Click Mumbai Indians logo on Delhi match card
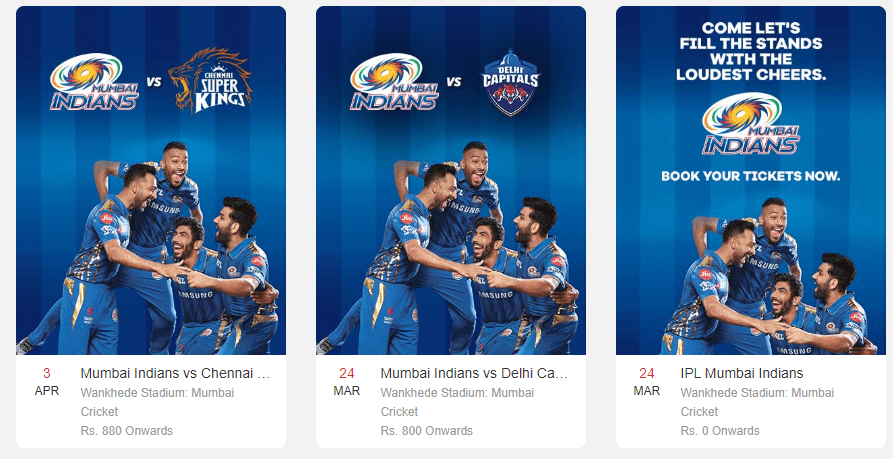 394,82
